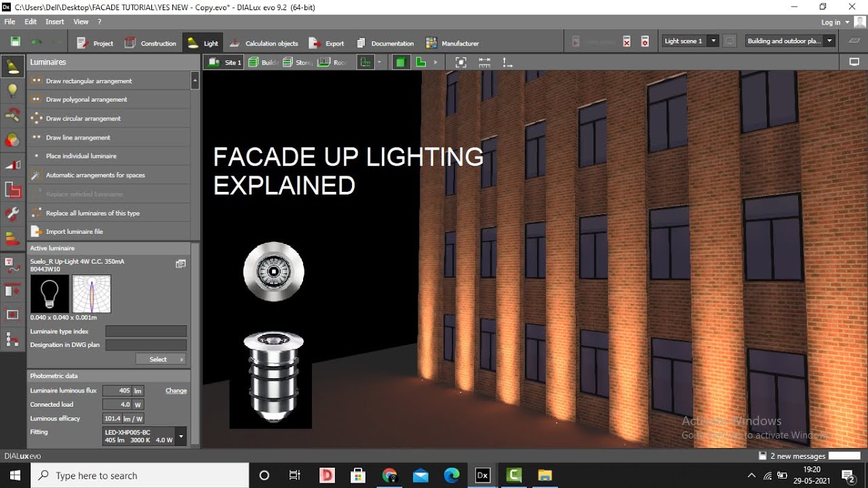Open the energy consumption tool in the sidebar

click(x=12, y=239)
